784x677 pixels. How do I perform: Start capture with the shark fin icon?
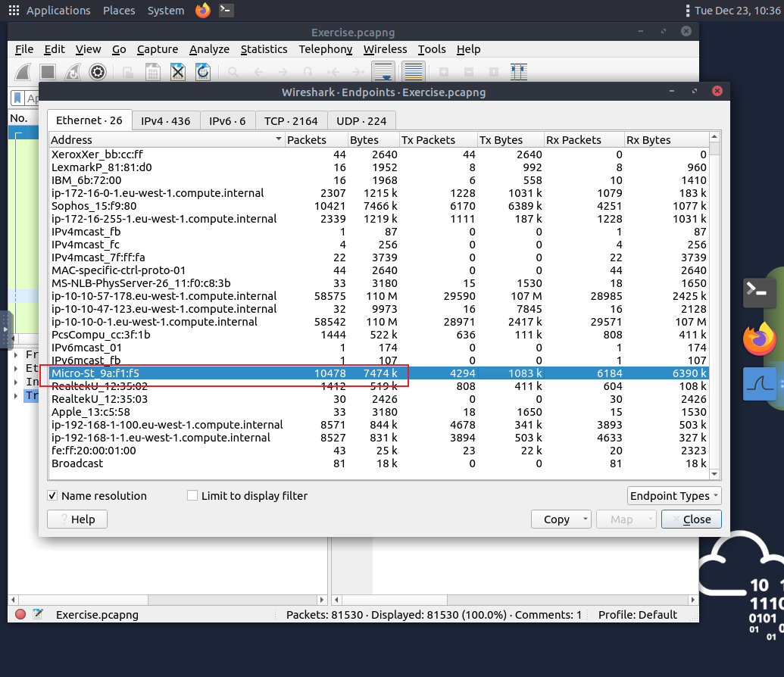click(x=23, y=72)
